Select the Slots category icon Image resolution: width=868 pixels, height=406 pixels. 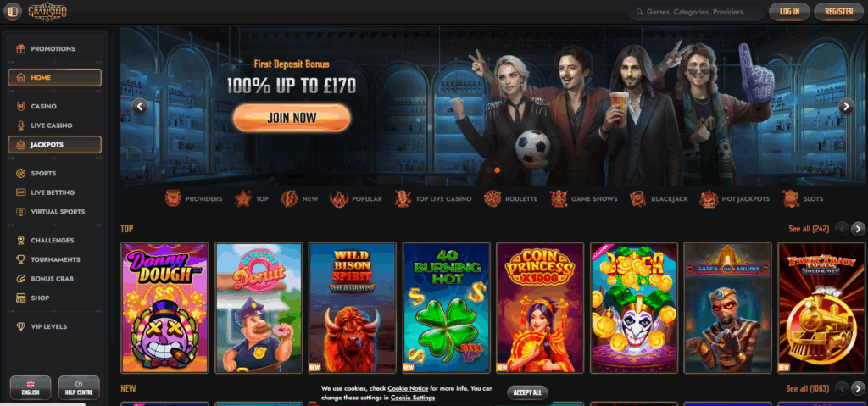coord(792,199)
